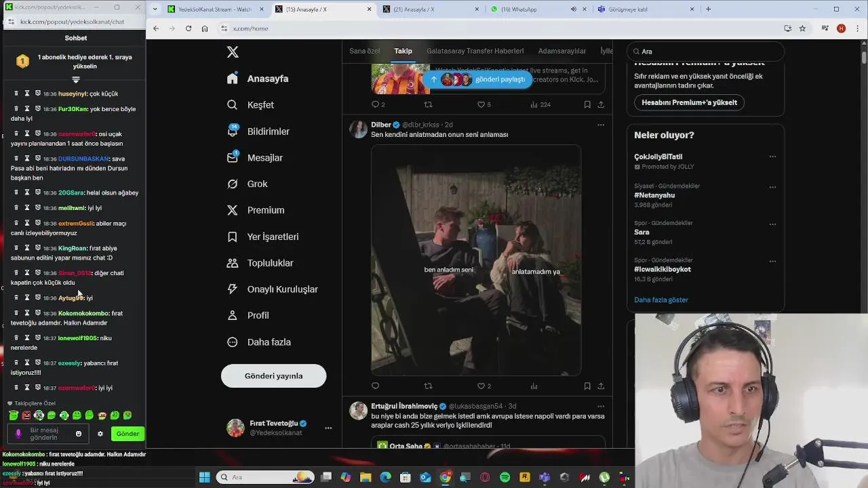Open view stats showing 224
This screenshot has width=868, height=488.
(540, 104)
